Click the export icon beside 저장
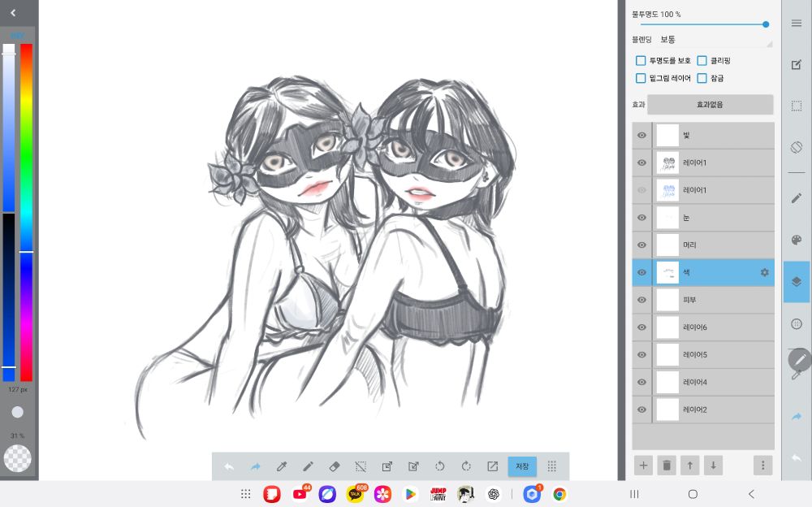Image resolution: width=812 pixels, height=507 pixels. (493, 466)
